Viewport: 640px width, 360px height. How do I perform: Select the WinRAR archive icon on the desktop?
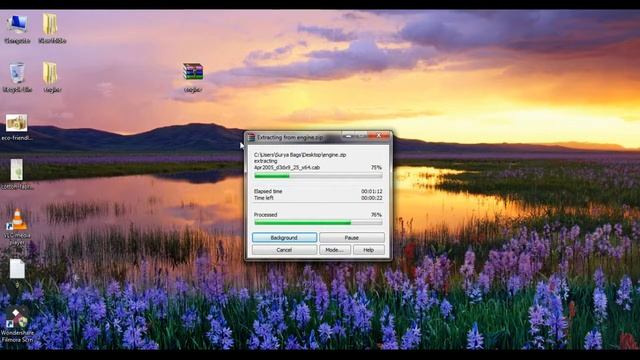point(193,77)
